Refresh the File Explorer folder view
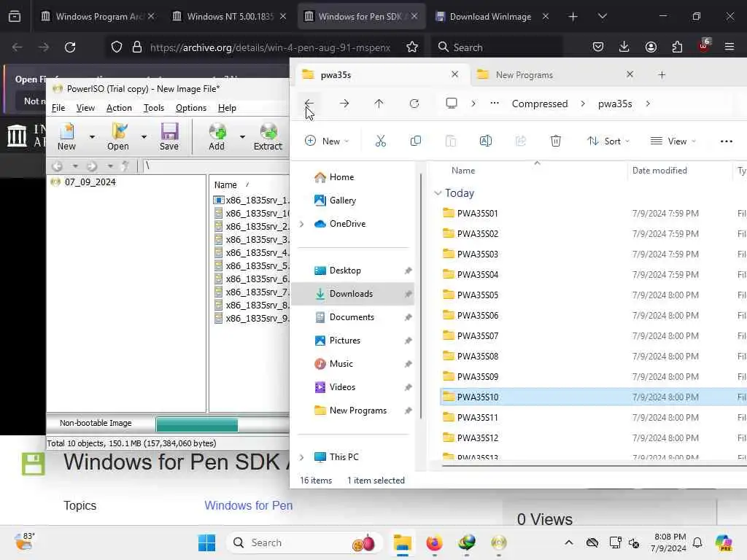The height and width of the screenshot is (560, 747). [x=414, y=104]
